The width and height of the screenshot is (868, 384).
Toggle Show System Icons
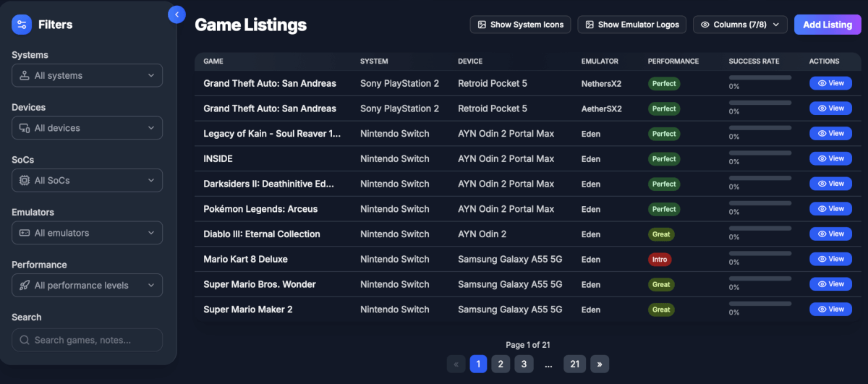520,25
